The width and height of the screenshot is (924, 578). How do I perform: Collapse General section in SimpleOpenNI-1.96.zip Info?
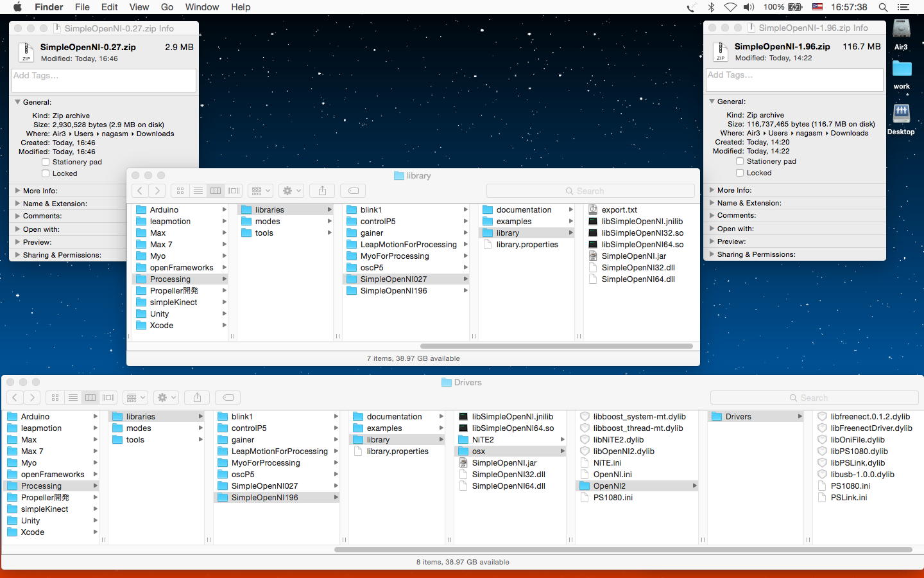click(712, 101)
